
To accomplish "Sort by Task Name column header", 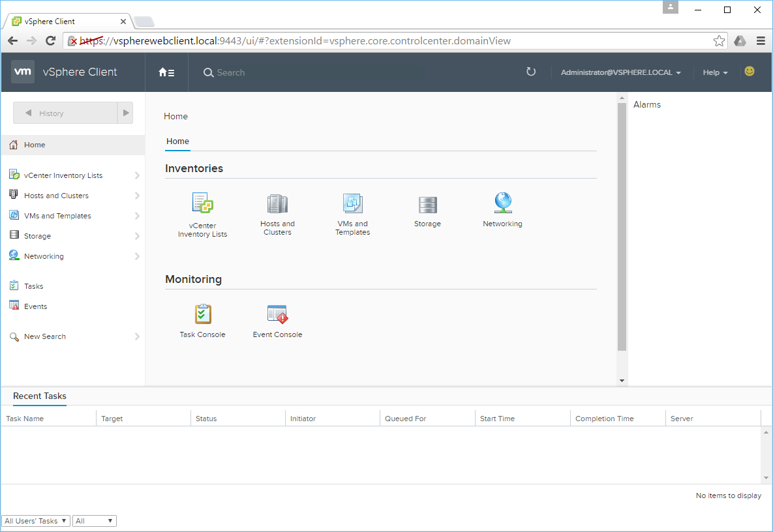I will pos(48,418).
